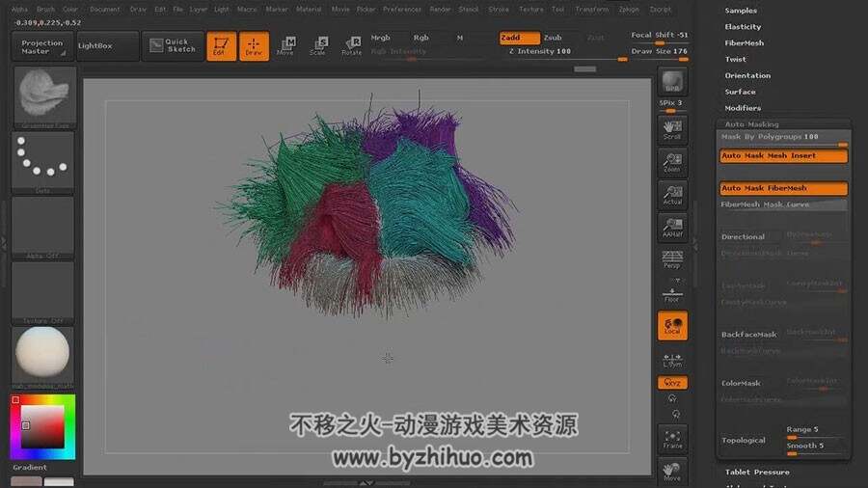Viewport: 868px width, 488px height.
Task: Click the Frame icon
Action: (672, 438)
